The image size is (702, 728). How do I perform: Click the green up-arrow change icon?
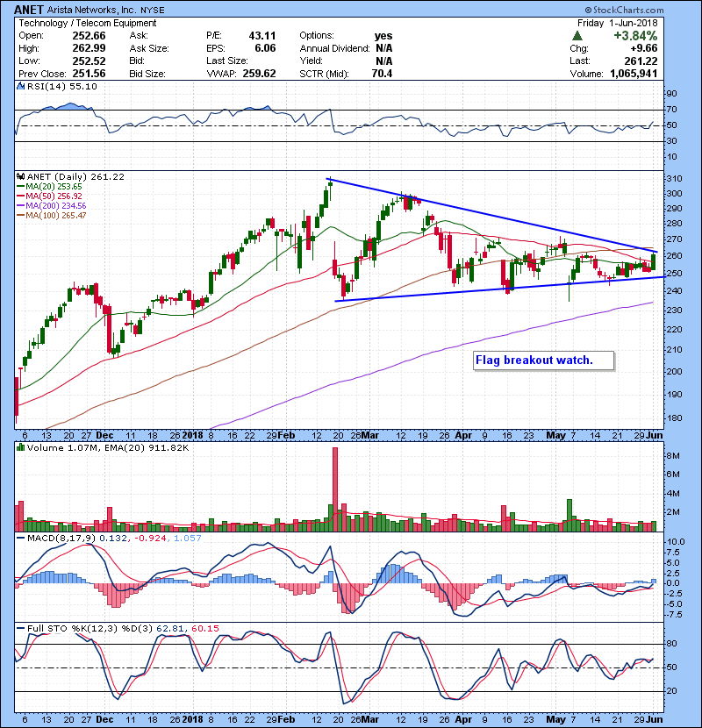pyautogui.click(x=577, y=36)
